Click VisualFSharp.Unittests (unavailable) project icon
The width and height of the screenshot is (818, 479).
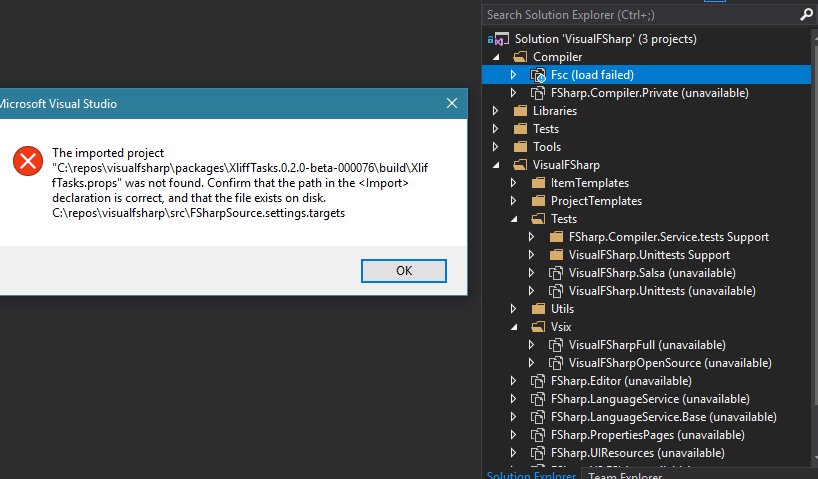tap(556, 291)
